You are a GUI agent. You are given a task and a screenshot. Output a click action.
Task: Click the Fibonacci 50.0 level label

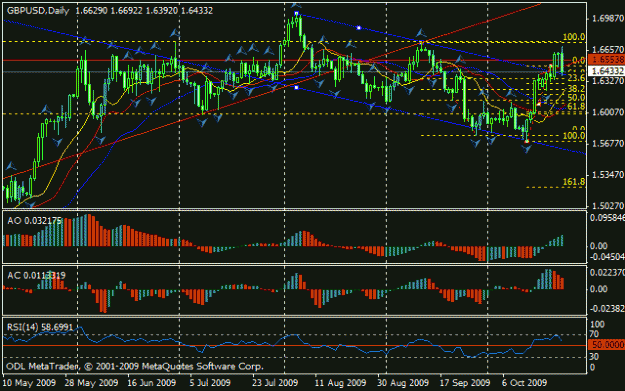[x=576, y=98]
